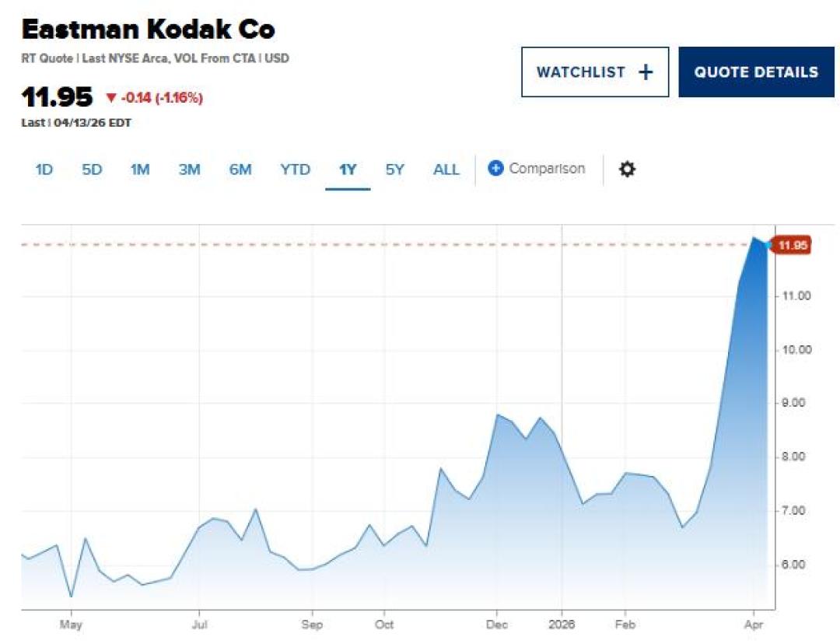Add Eastman Kodak to WATCHLIST
The image size is (840, 644).
(x=595, y=72)
